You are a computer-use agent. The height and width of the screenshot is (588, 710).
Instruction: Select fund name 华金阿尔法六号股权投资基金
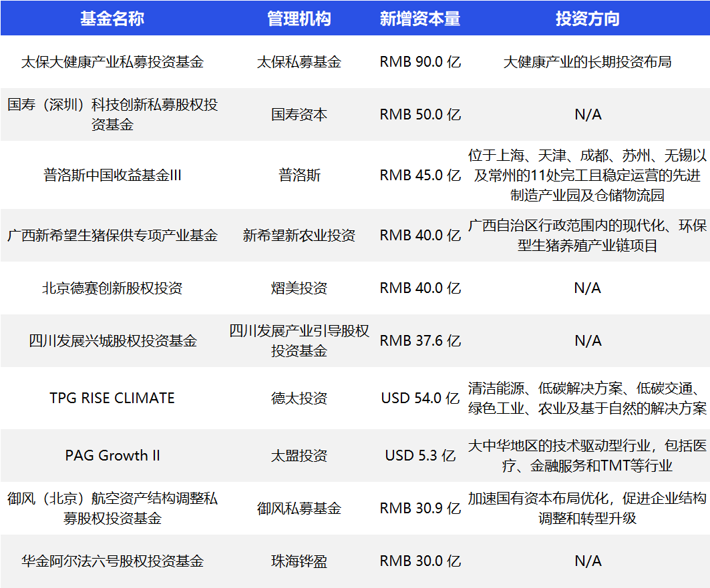(x=112, y=561)
